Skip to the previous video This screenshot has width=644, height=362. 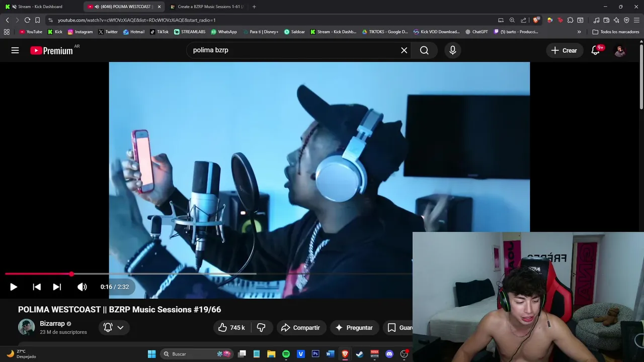click(37, 287)
